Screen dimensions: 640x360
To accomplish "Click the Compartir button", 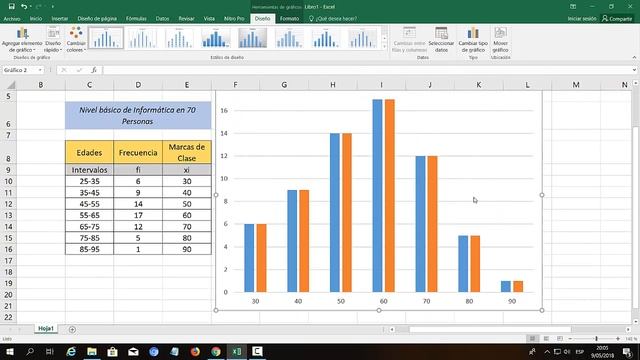I will (617, 19).
